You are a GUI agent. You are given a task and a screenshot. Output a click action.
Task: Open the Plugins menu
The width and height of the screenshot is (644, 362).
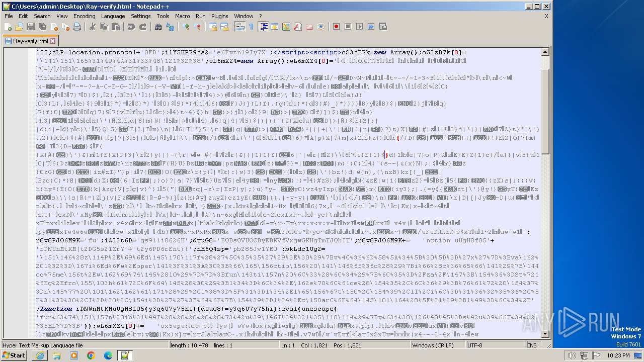[220, 16]
